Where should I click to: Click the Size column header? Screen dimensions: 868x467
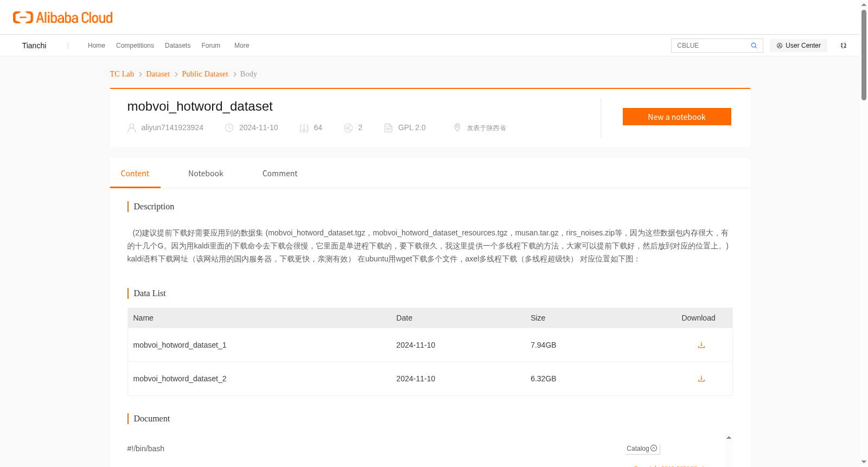tap(538, 318)
